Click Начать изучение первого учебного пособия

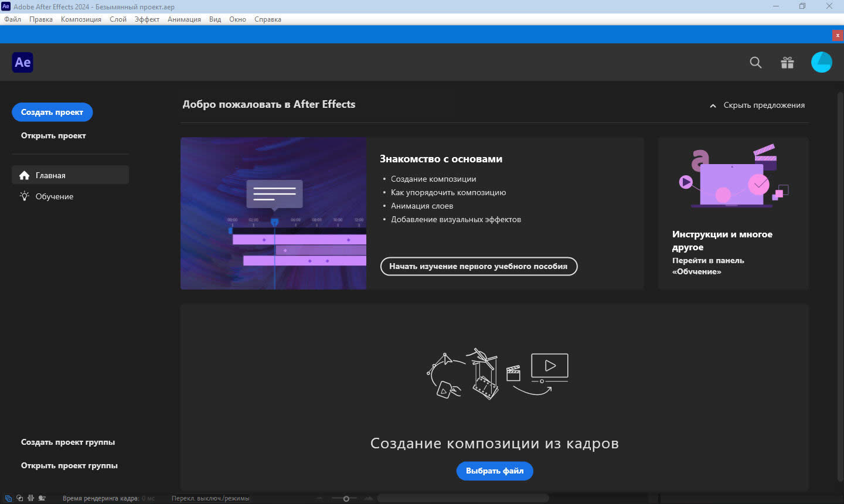pyautogui.click(x=478, y=266)
